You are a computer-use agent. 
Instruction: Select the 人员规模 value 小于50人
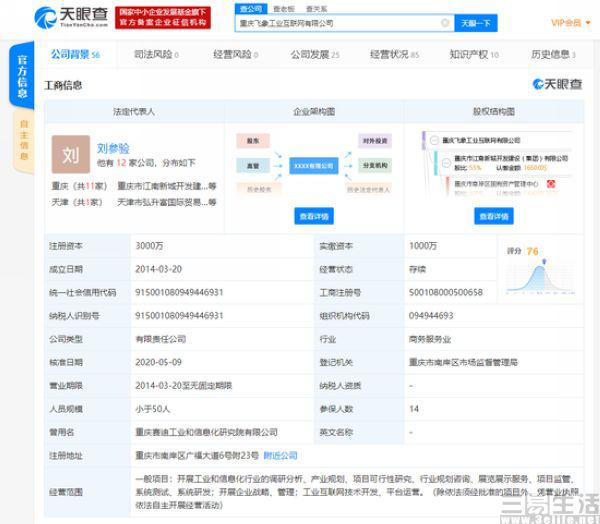click(153, 409)
